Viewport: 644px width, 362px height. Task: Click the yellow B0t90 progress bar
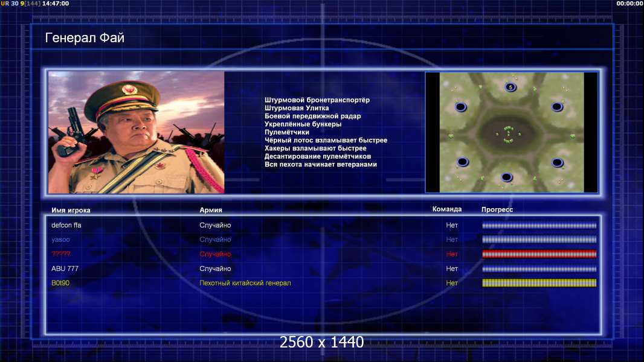(539, 283)
